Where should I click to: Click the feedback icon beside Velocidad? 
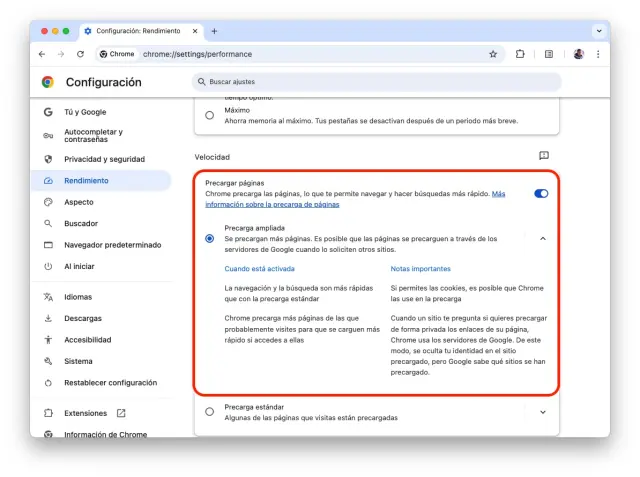click(x=544, y=156)
